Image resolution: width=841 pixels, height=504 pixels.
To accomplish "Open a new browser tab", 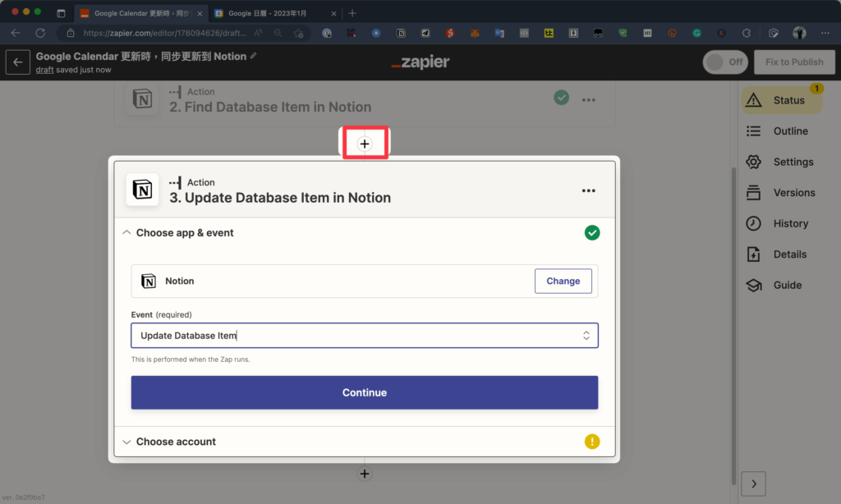I will point(352,13).
